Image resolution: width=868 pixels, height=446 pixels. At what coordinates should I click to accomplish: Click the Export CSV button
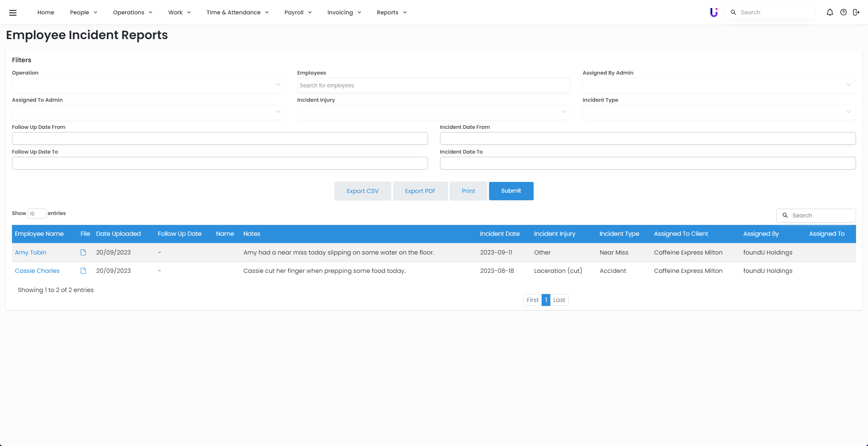coord(362,191)
